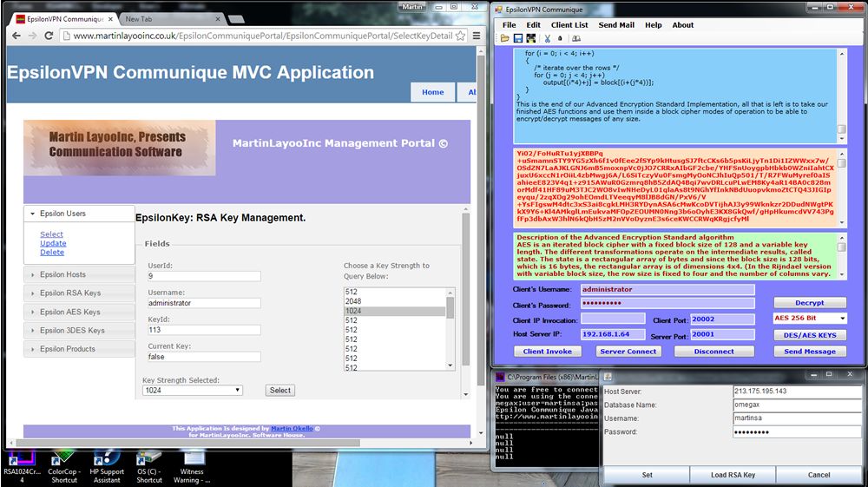The image size is (868, 487).
Task: Open the RSA1024Cr desktop shortcut
Action: (22, 466)
